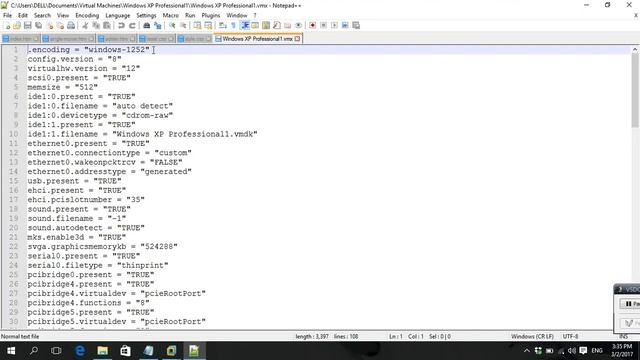Screen dimensions: 640x360
Task: Open the File menu
Action: [7, 15]
